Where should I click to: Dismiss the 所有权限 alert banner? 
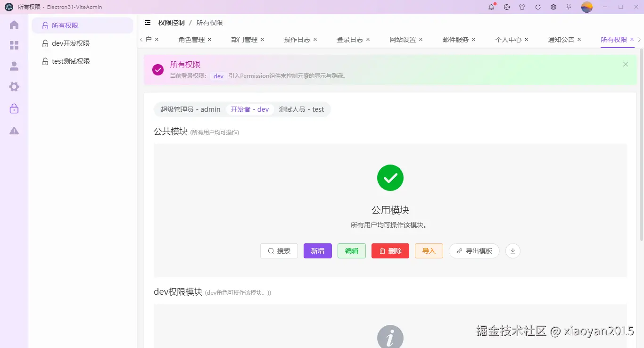[625, 64]
